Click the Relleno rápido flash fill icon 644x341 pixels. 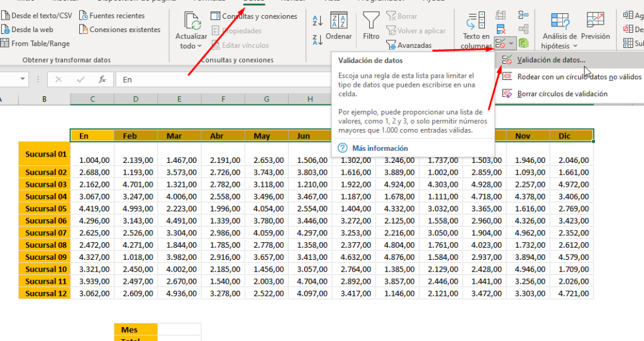pyautogui.click(x=501, y=16)
